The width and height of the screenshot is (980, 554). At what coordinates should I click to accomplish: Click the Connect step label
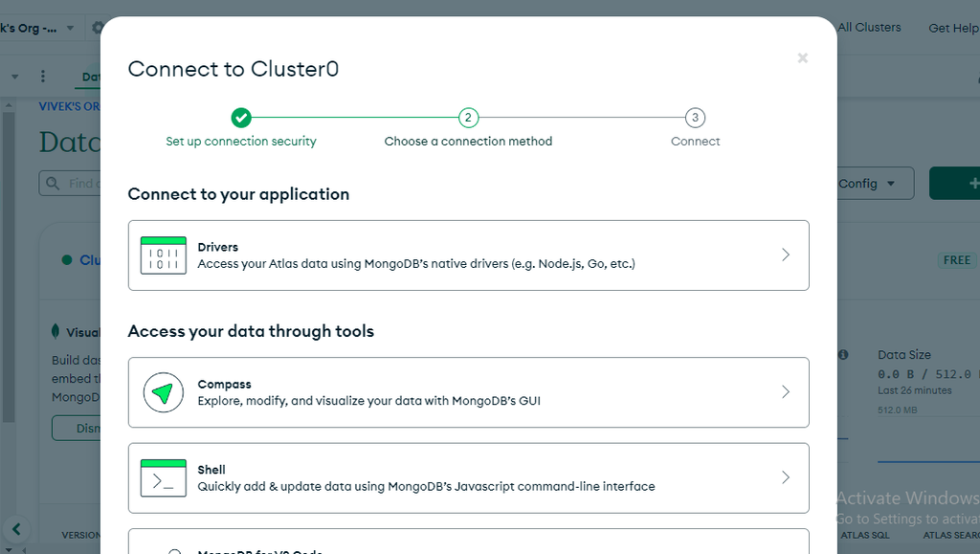[695, 142]
